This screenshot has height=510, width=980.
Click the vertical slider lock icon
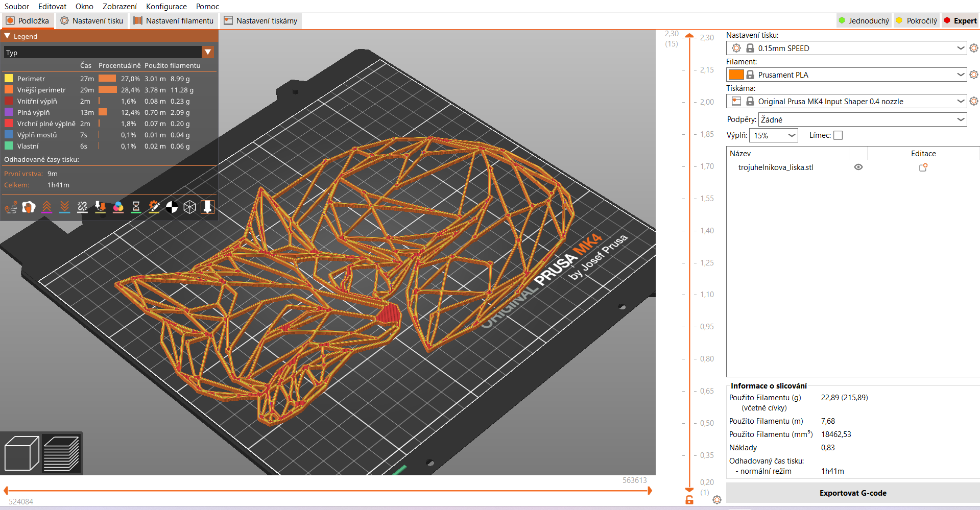tap(689, 500)
